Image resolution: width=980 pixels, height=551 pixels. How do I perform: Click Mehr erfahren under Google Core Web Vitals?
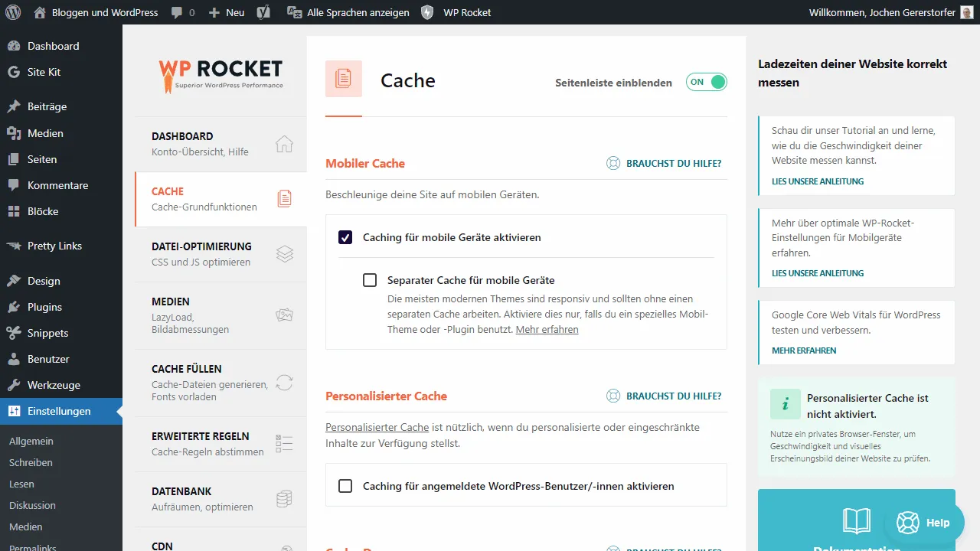coord(804,350)
